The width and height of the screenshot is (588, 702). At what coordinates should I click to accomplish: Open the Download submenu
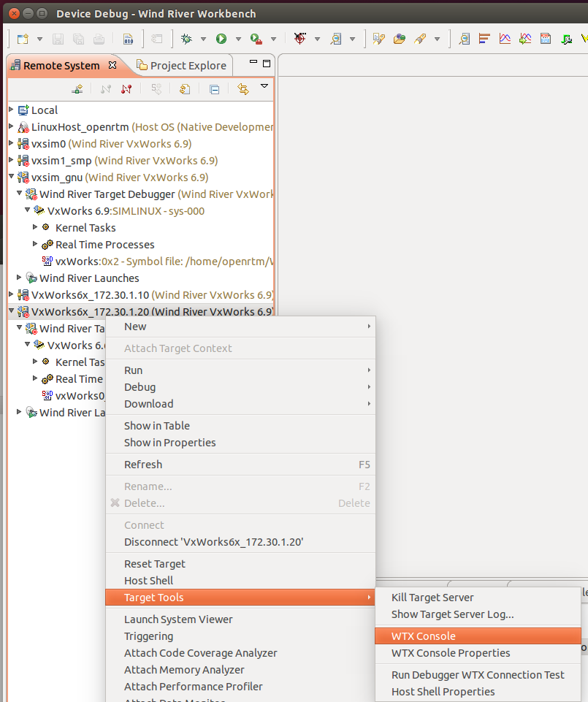pyautogui.click(x=240, y=404)
